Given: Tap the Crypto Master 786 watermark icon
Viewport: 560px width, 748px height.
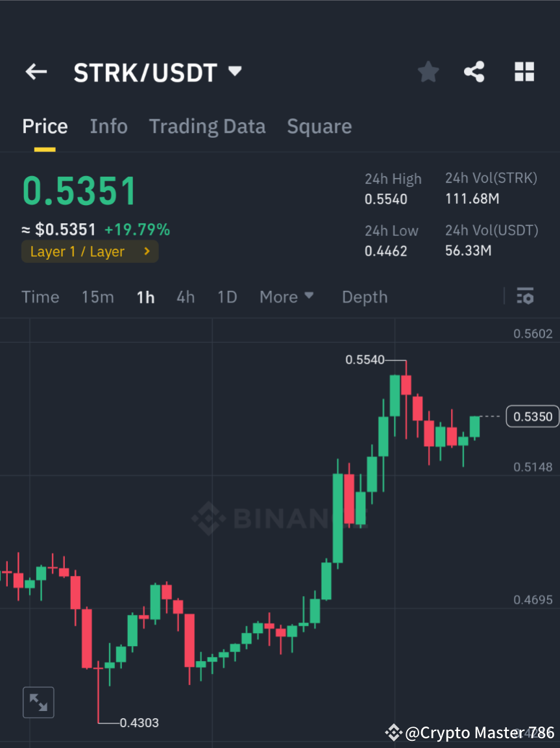Looking at the screenshot, I should (394, 732).
